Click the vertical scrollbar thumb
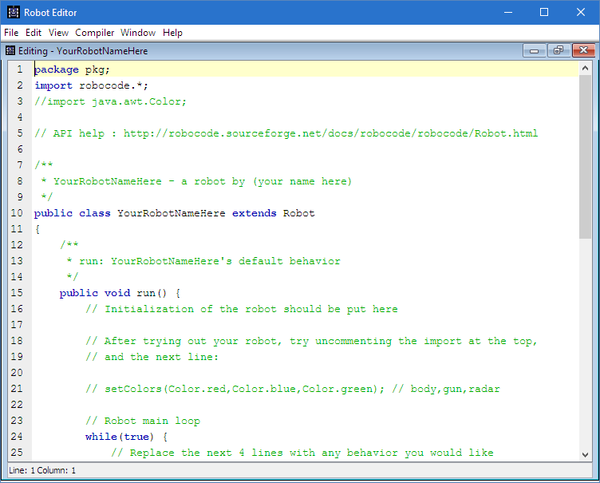600x483 pixels. point(585,155)
